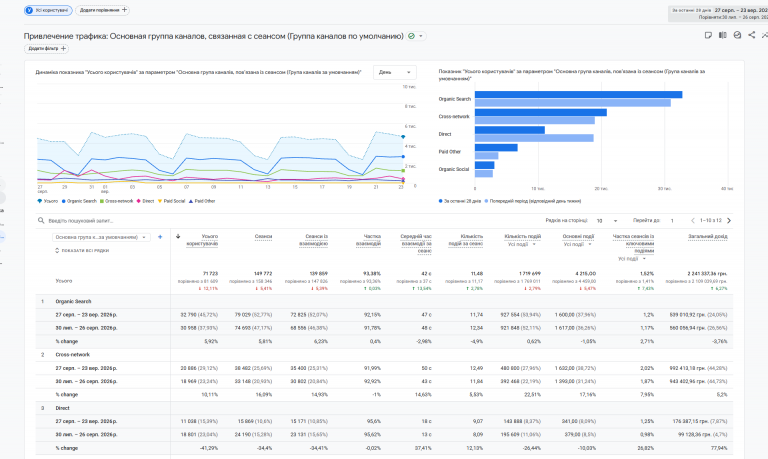768x459 pixels.
Task: Click Додати фільтр button
Action: coord(47,48)
